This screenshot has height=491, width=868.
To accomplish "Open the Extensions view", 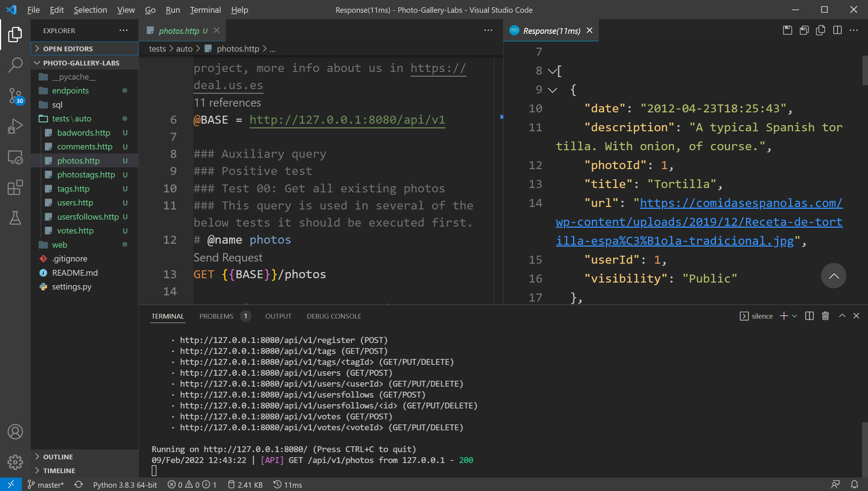I will click(x=15, y=188).
